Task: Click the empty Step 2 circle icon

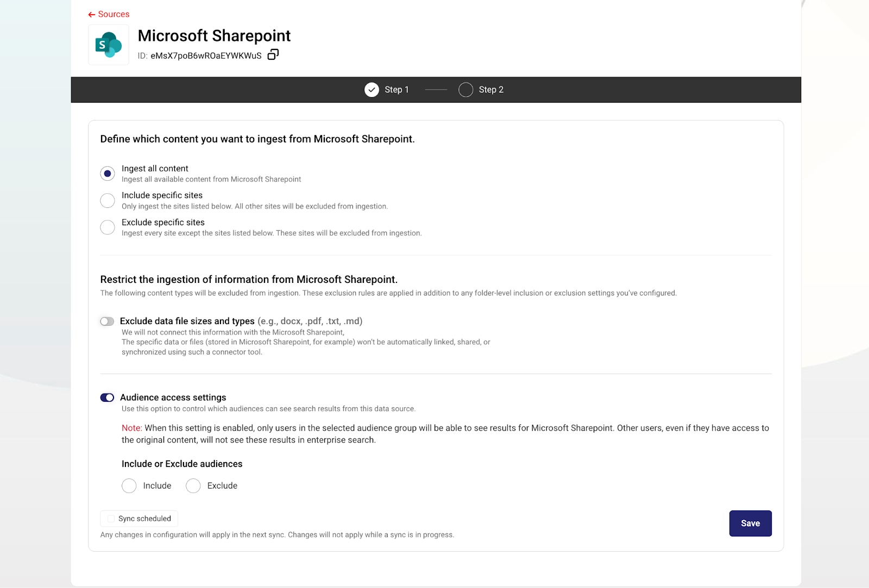Action: pyautogui.click(x=465, y=90)
